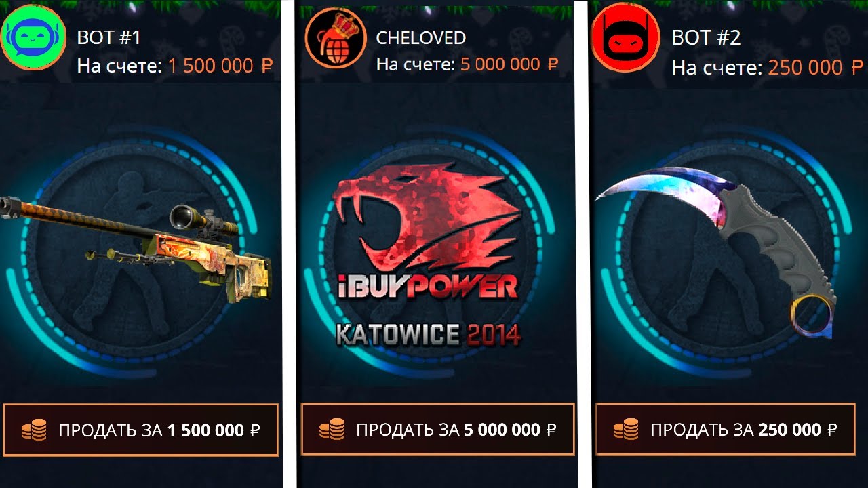Click the BOT #2 red robot avatar

(x=625, y=39)
